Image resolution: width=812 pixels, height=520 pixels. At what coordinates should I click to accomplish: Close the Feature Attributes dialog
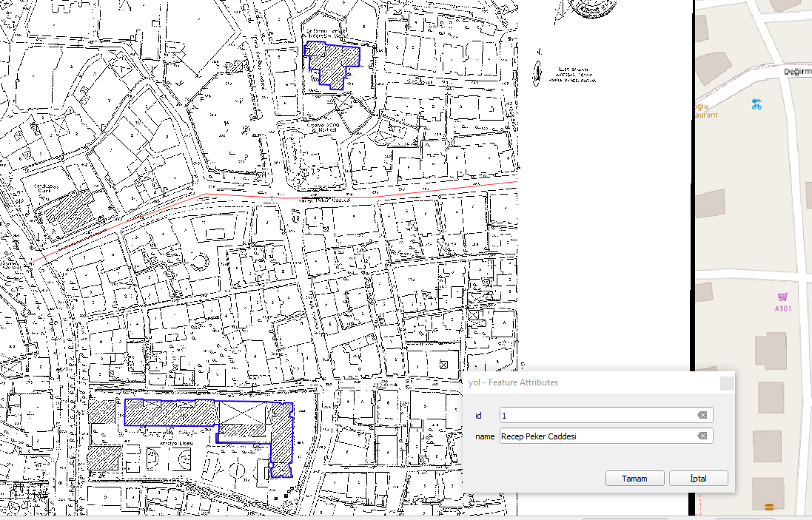727,383
